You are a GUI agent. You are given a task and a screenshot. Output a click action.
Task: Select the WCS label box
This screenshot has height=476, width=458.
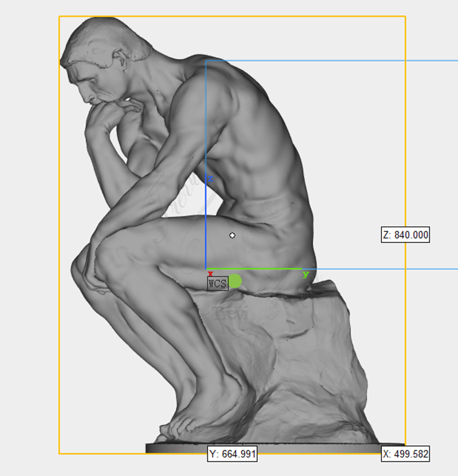tap(218, 284)
